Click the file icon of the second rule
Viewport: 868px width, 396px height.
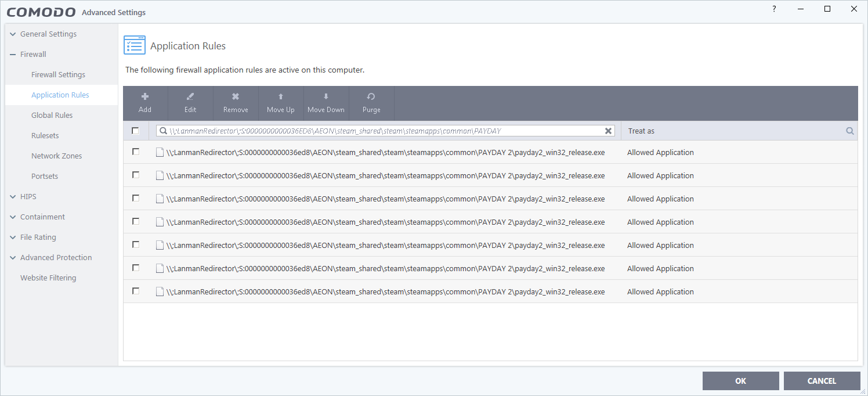[160, 175]
